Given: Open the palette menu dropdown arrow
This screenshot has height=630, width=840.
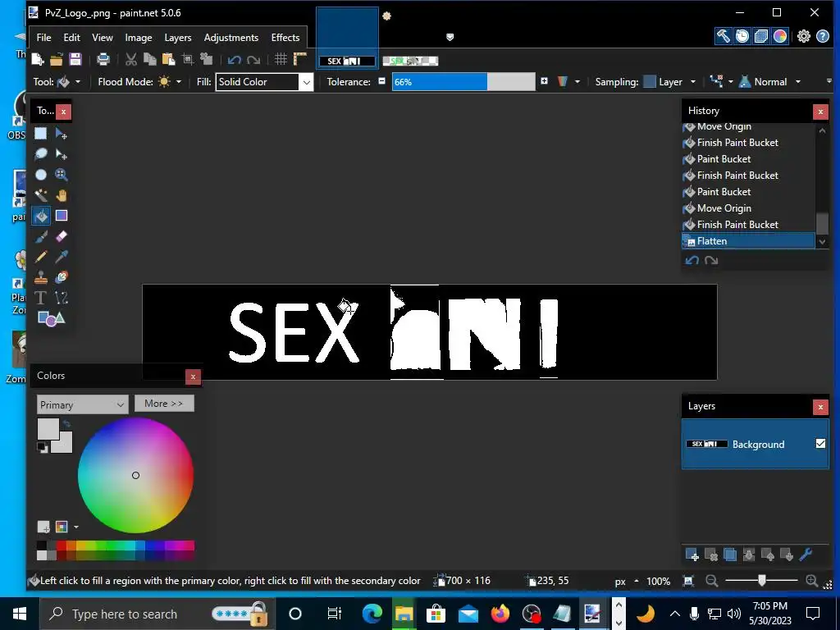Looking at the screenshot, I should tap(76, 527).
